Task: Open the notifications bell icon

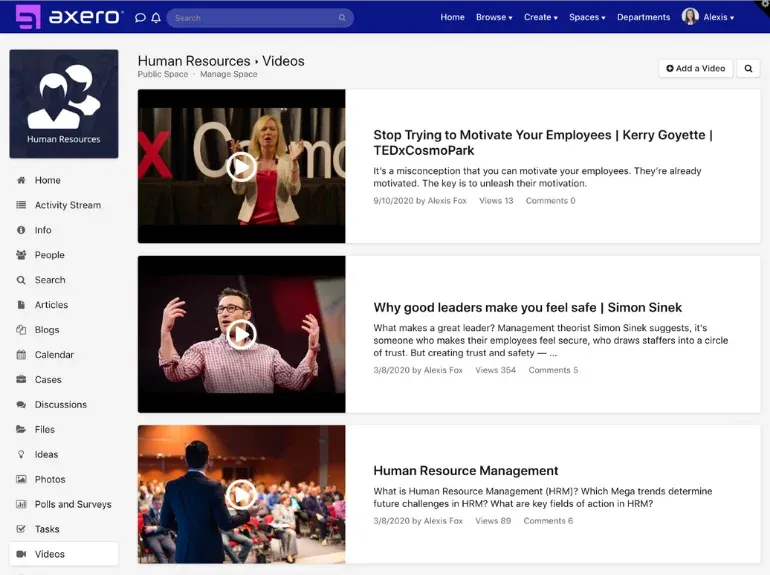Action: 156,18
